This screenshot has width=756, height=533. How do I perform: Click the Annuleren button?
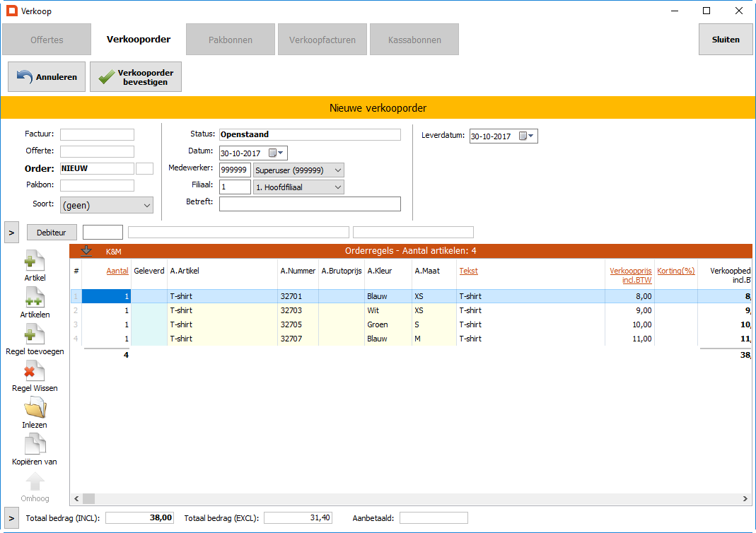coord(47,77)
